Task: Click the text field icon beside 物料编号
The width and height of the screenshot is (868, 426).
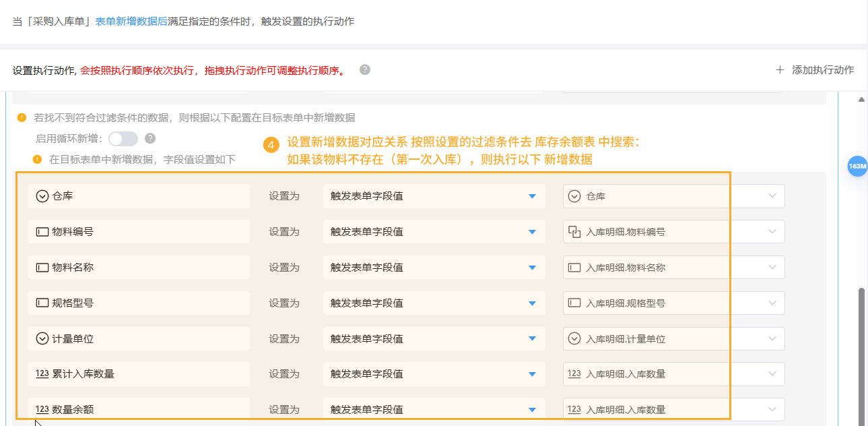Action: pyautogui.click(x=42, y=232)
